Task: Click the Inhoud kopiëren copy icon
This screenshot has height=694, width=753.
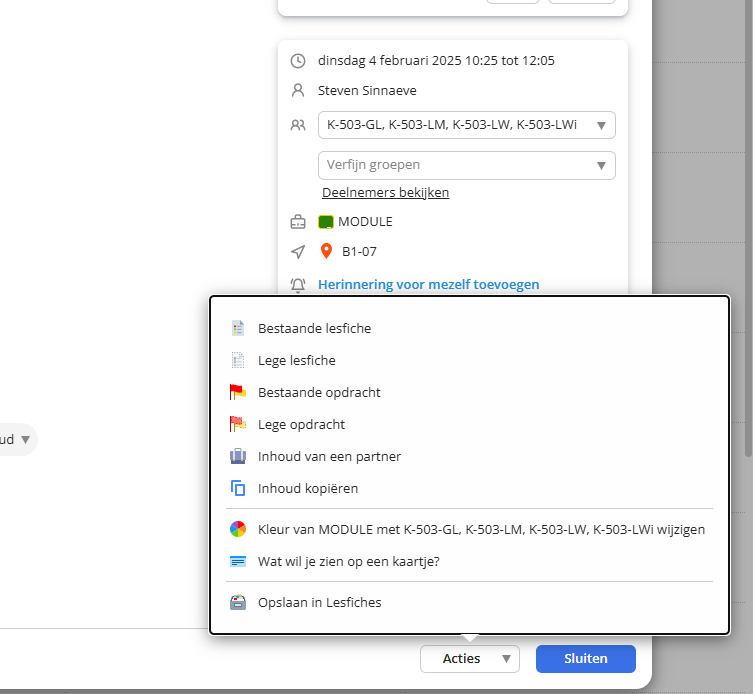Action: [238, 488]
